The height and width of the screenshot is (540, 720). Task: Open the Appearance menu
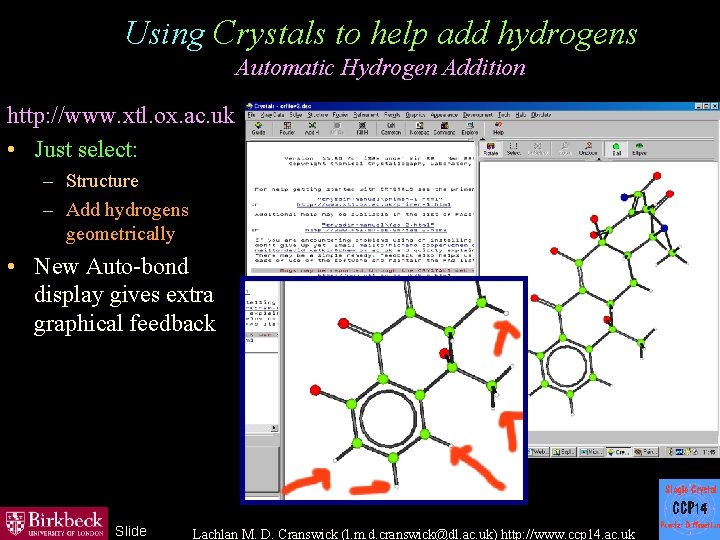click(x=444, y=115)
